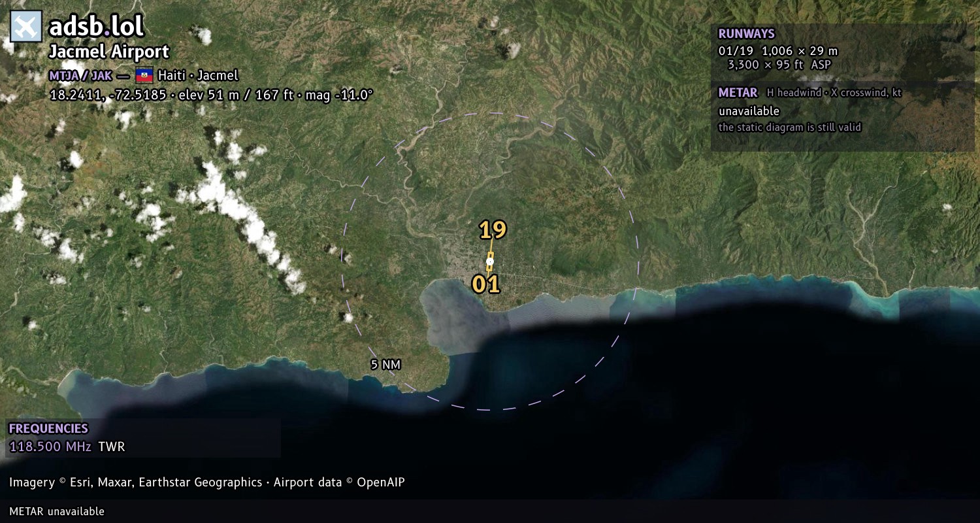Screen dimensions: 980x523
Task: Click runway end label 19
Action: click(x=493, y=229)
